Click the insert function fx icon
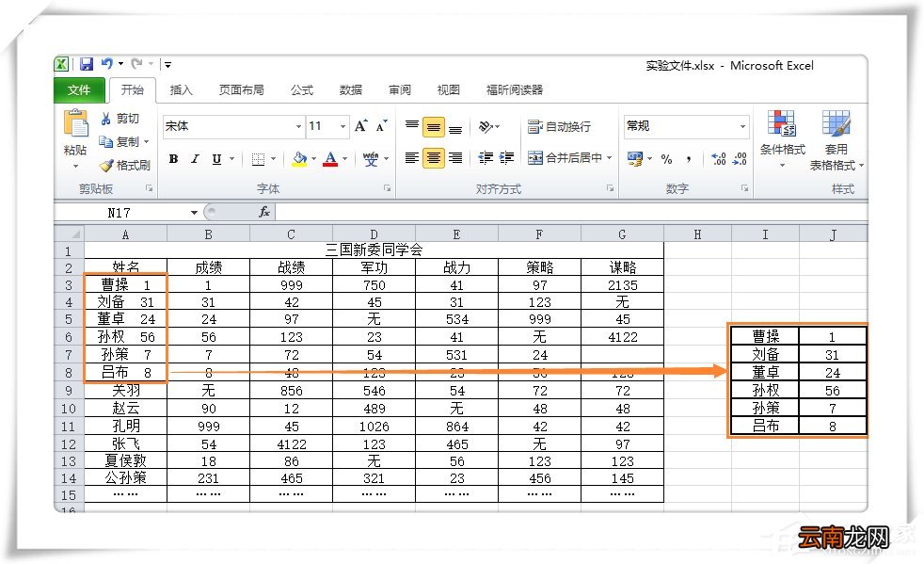 pyautogui.click(x=264, y=212)
